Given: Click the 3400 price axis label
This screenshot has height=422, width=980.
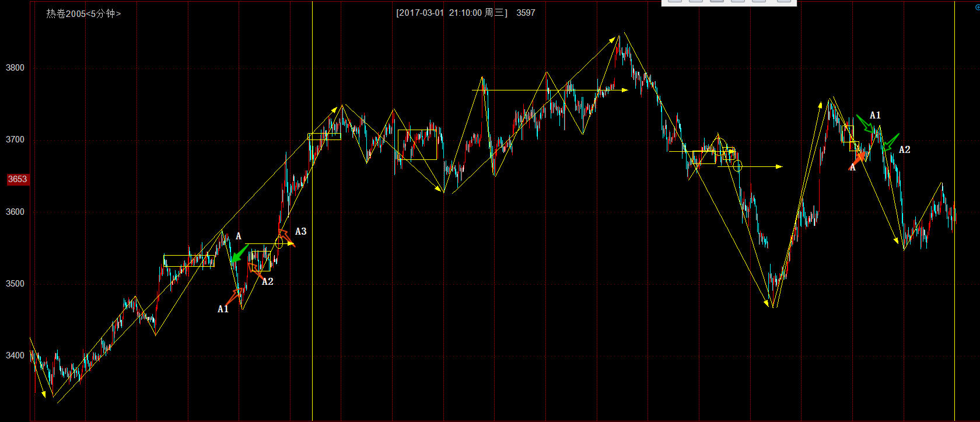Looking at the screenshot, I should click(15, 355).
